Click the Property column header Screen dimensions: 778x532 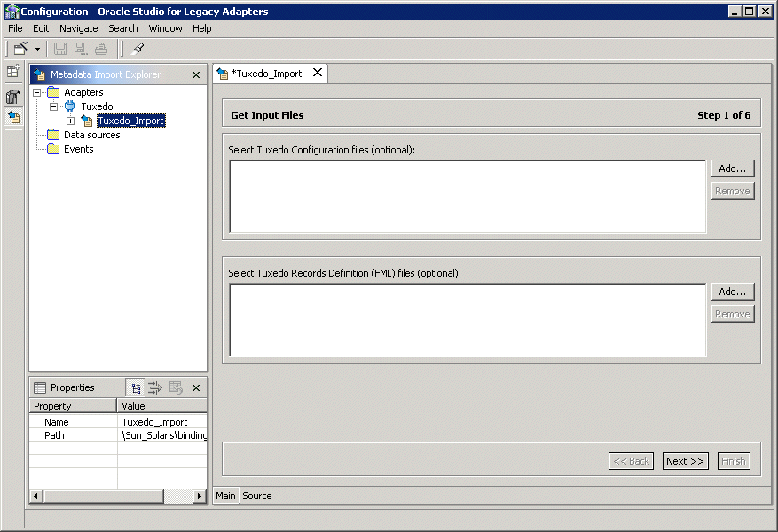[x=73, y=406]
